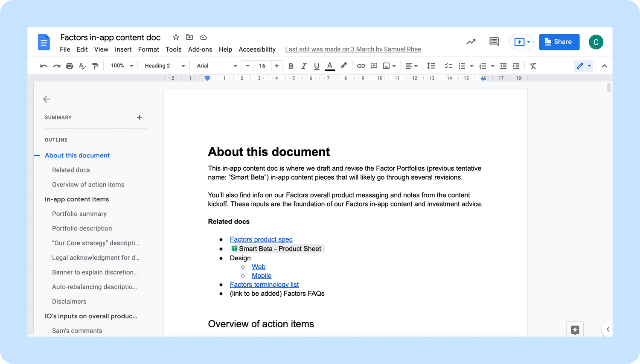Open the insert image dropdown arrow
640x364 pixels.
click(x=394, y=66)
